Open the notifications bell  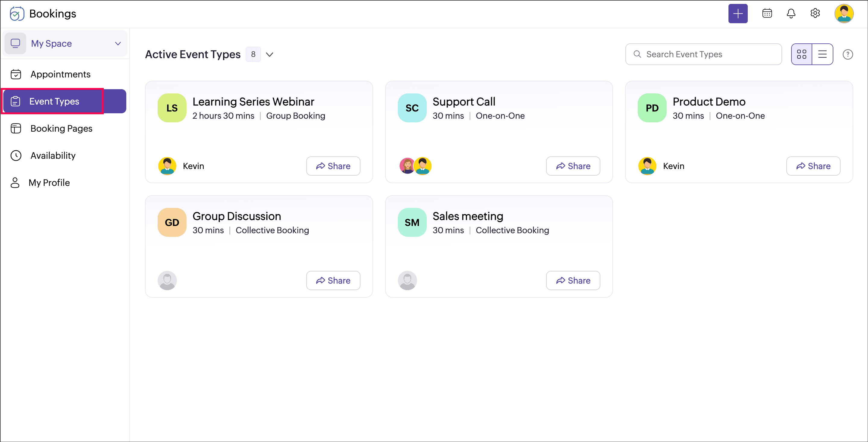791,14
